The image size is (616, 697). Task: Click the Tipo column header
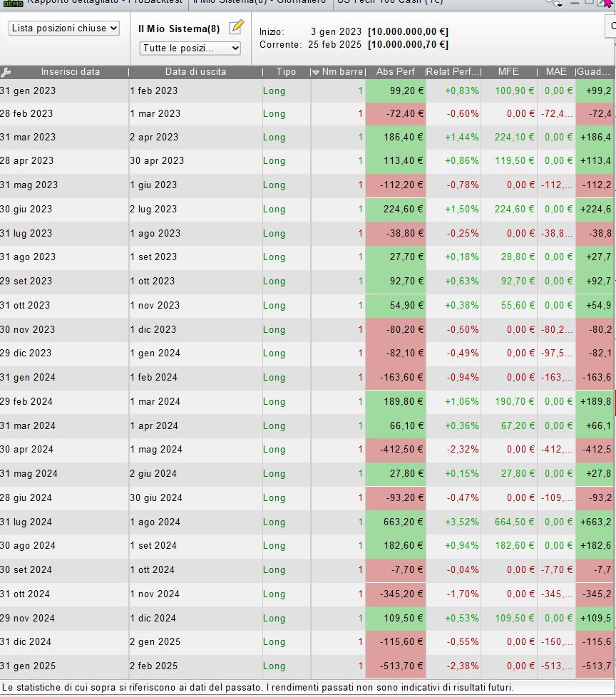coord(286,72)
